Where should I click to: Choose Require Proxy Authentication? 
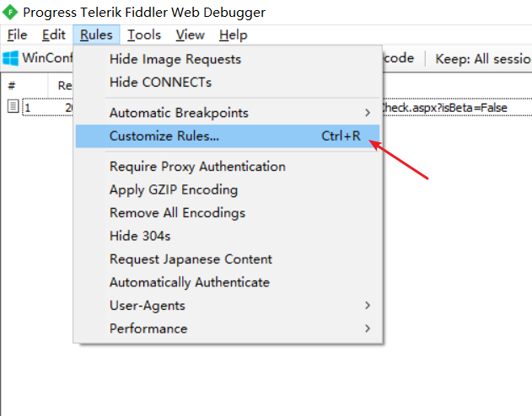point(197,167)
